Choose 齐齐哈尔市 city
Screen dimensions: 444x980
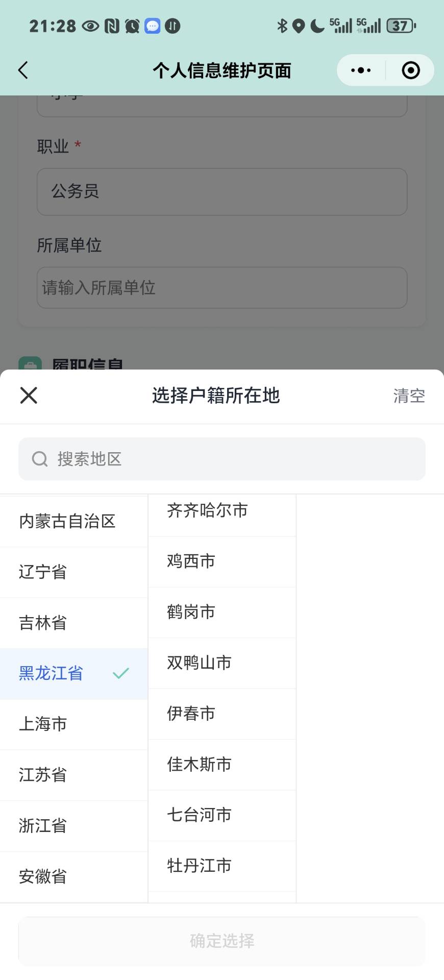click(207, 510)
